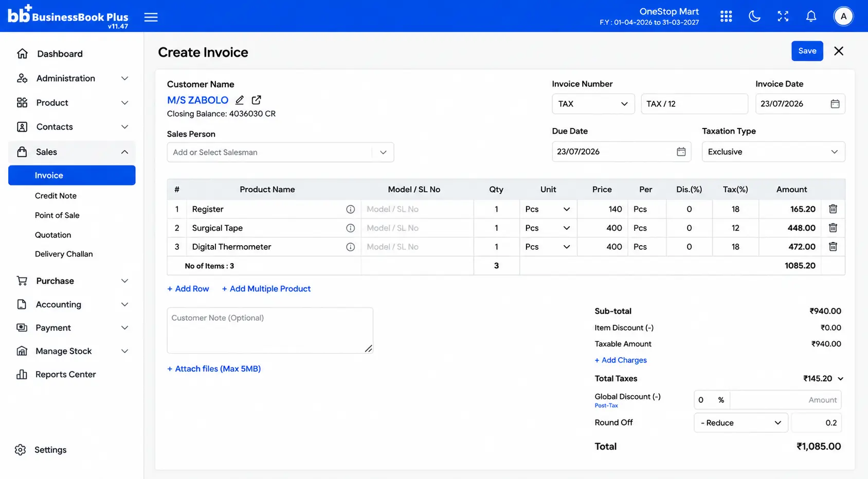
Task: Expand the Accounting menu chevron
Action: pos(124,304)
